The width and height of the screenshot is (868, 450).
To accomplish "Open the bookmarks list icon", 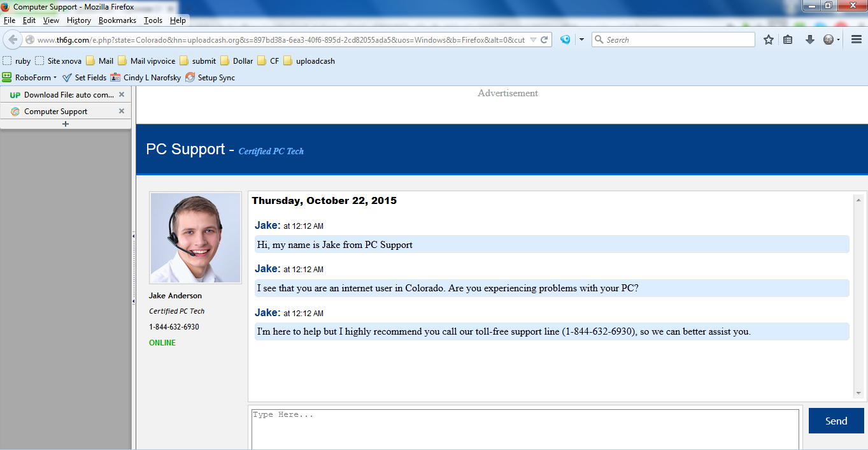I will point(788,40).
